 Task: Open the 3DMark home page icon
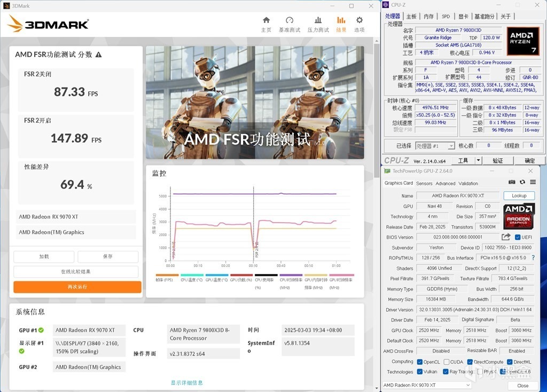(x=266, y=20)
